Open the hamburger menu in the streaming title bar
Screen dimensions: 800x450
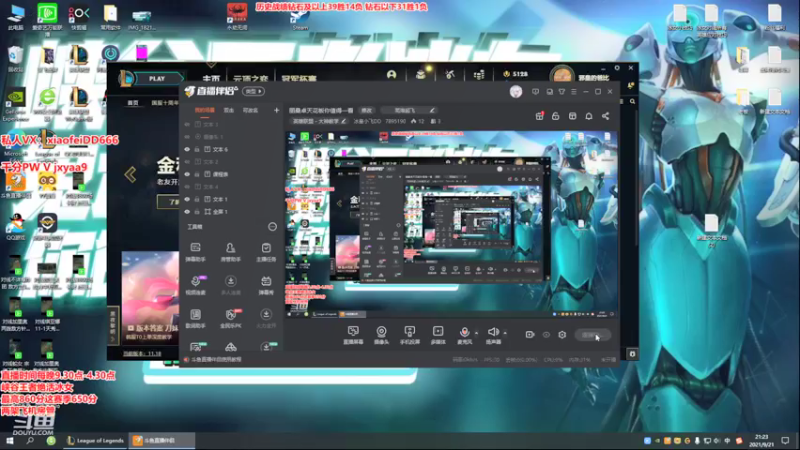click(573, 92)
